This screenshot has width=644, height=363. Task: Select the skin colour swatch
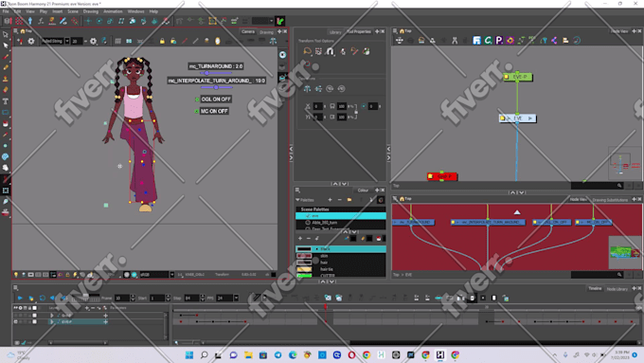coord(304,256)
